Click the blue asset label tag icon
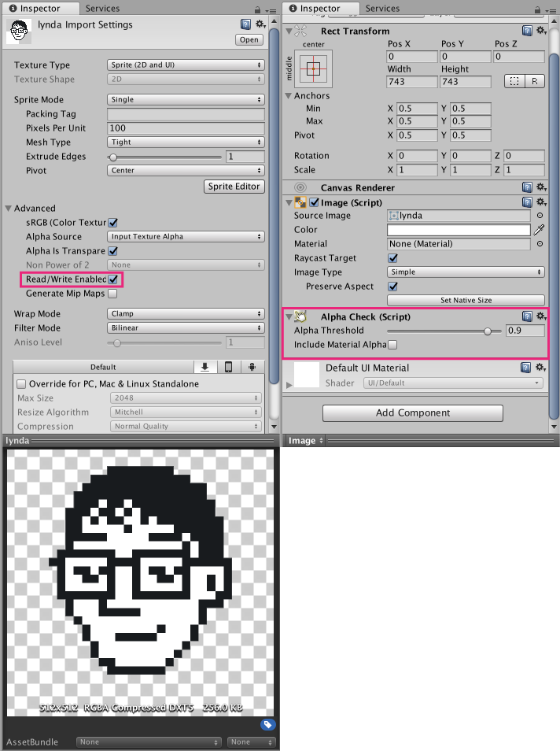 click(x=267, y=724)
